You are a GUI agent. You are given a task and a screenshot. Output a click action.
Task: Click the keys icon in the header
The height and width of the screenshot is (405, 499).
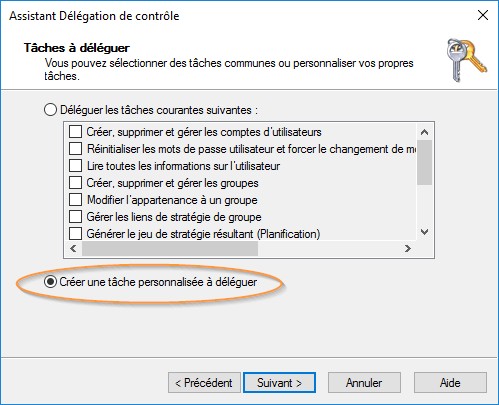tap(467, 60)
